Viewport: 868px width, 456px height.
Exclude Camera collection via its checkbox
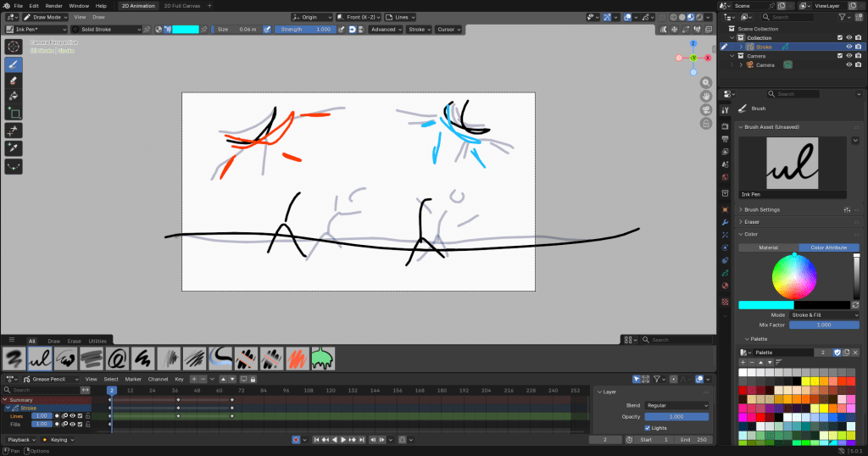(x=839, y=56)
